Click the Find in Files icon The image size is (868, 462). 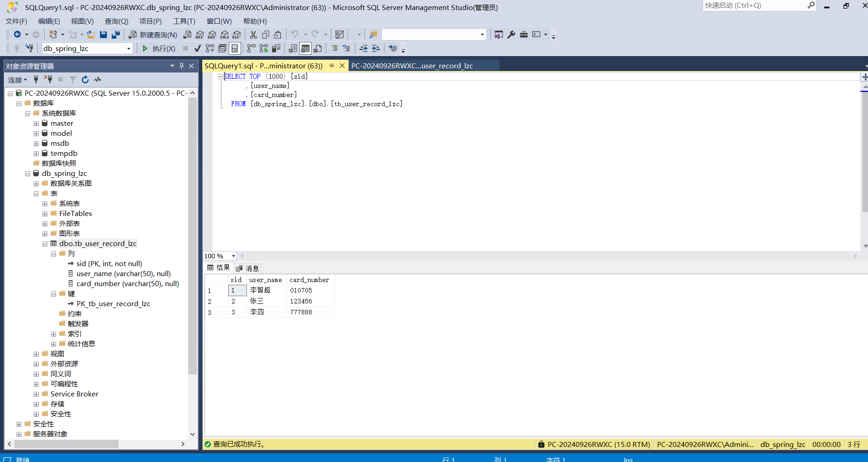tap(373, 35)
